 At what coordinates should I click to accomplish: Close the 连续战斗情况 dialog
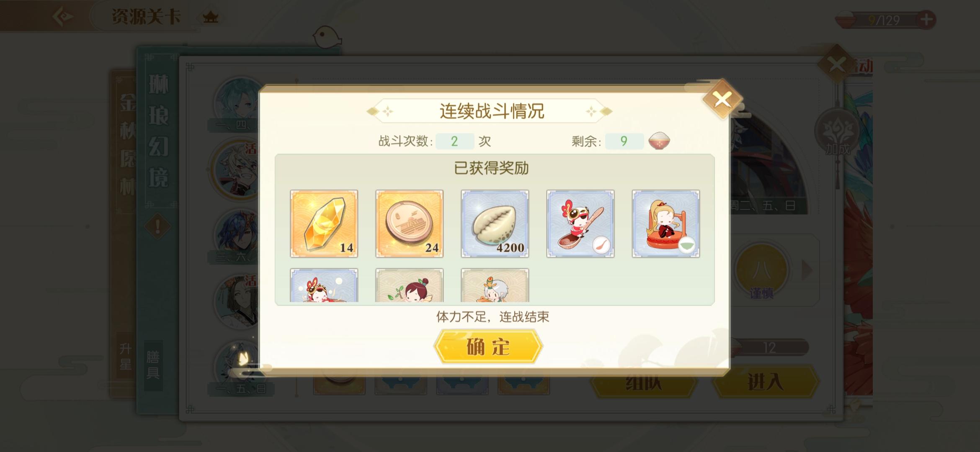tap(722, 100)
